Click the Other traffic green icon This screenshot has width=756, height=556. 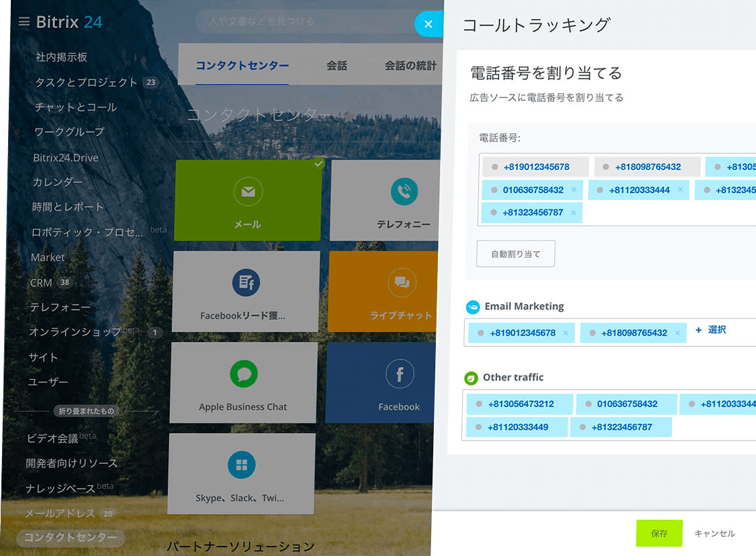471,379
